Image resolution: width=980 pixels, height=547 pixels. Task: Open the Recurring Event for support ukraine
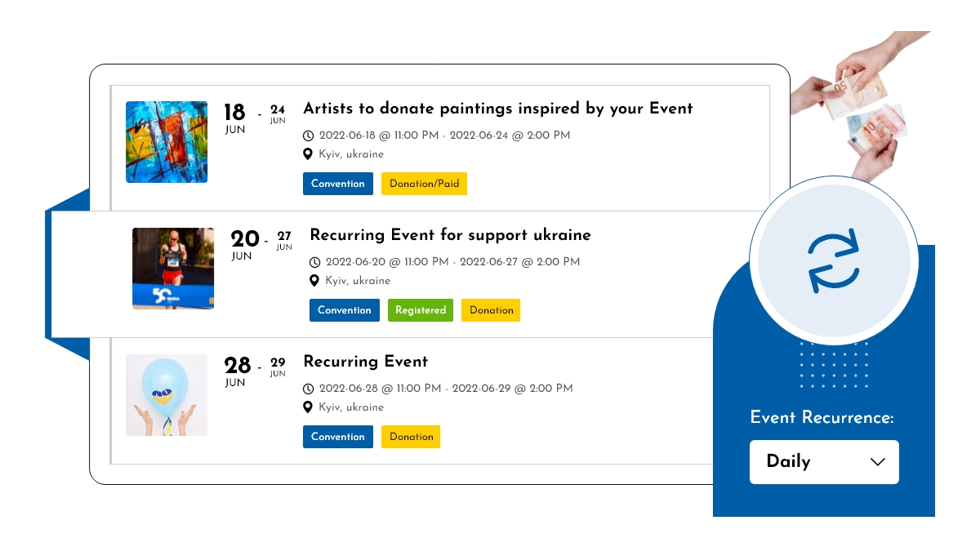tap(450, 235)
